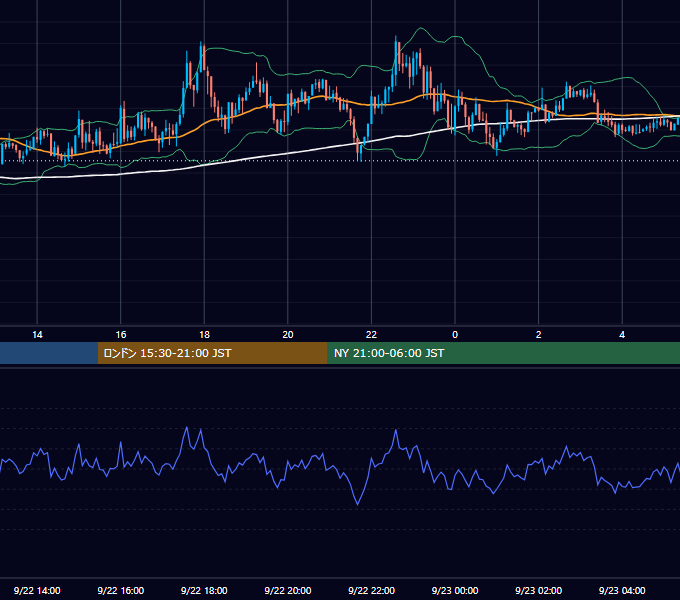Click the 9/22 18:00 time label

click(x=204, y=590)
